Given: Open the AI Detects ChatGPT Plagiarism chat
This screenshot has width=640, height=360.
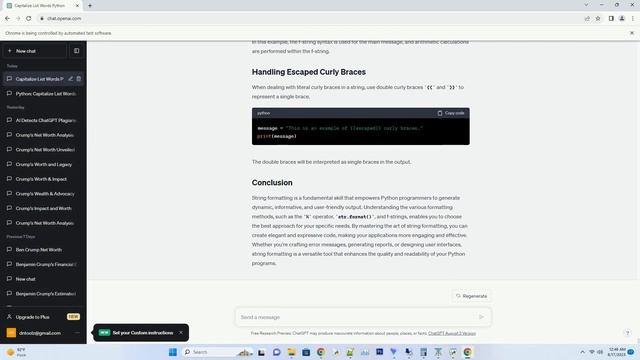Looking at the screenshot, I should pos(43,120).
